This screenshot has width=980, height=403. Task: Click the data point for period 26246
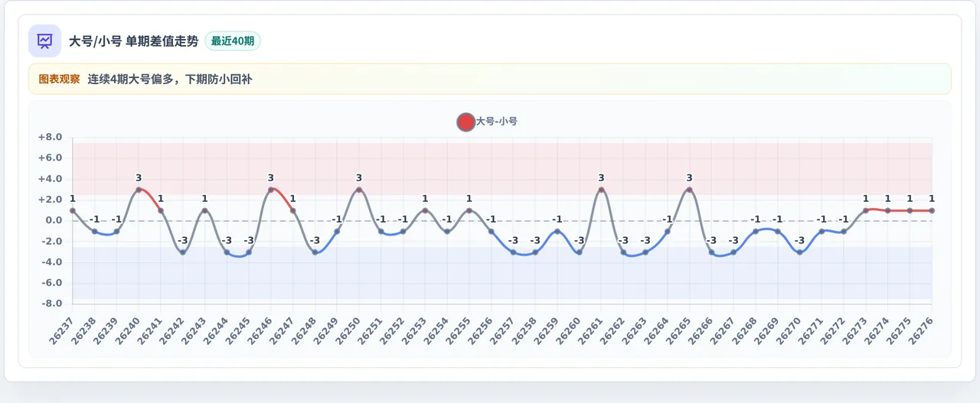click(x=270, y=190)
